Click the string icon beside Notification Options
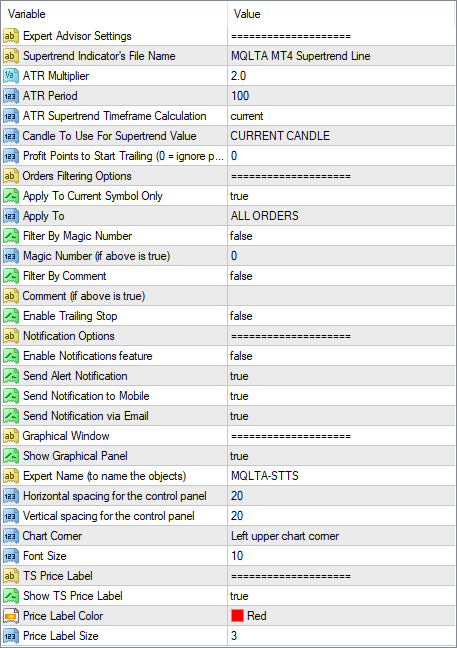 11,336
